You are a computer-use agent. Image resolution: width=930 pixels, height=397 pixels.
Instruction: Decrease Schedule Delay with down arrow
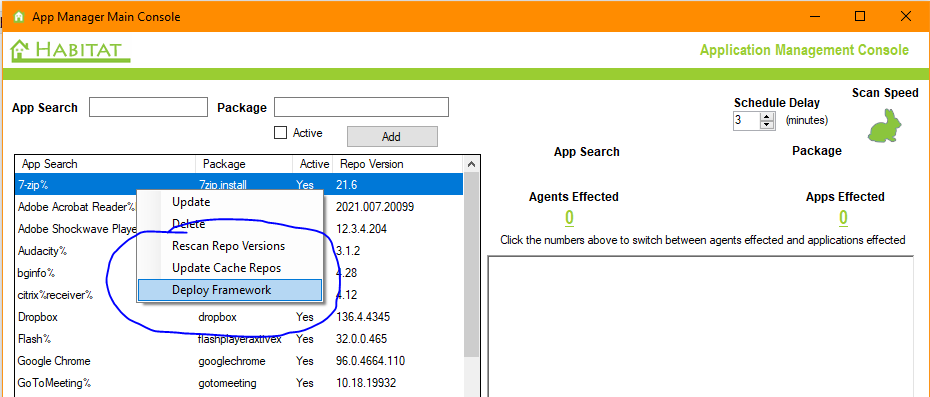(x=767, y=125)
